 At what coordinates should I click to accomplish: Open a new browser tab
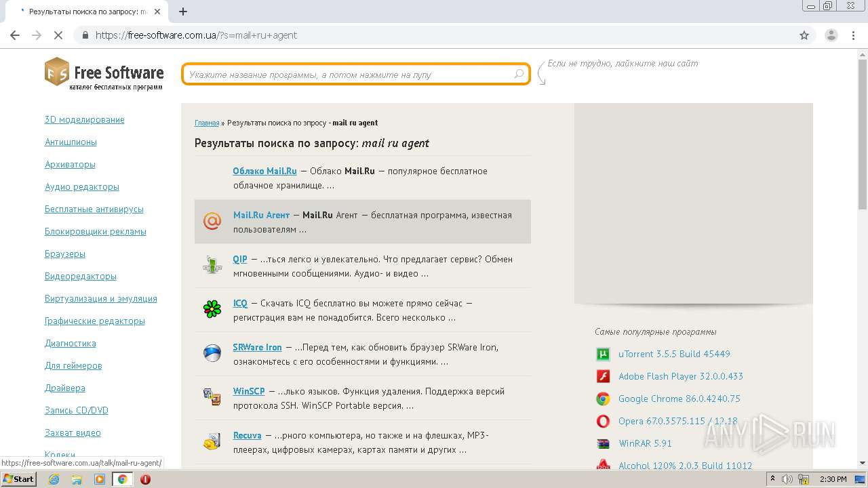click(183, 12)
